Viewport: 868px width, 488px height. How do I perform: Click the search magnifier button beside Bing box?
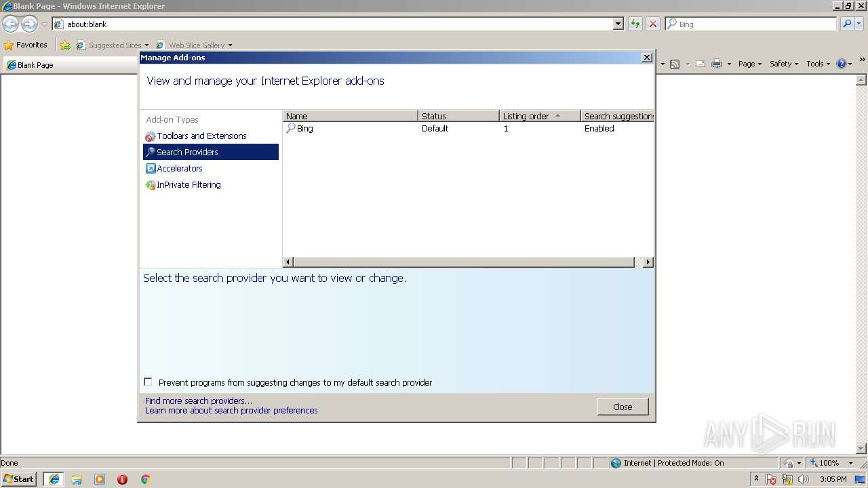[847, 24]
